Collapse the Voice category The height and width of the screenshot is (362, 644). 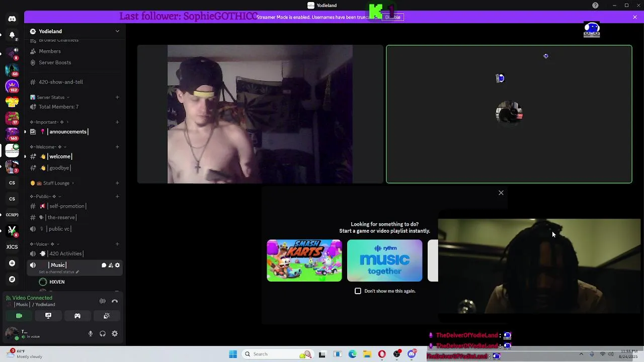click(45, 244)
